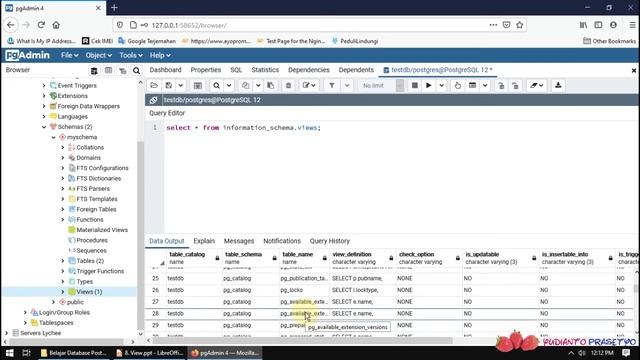Click the Download as CSV icon
Viewport: 640px width, 360px height.
tap(558, 85)
